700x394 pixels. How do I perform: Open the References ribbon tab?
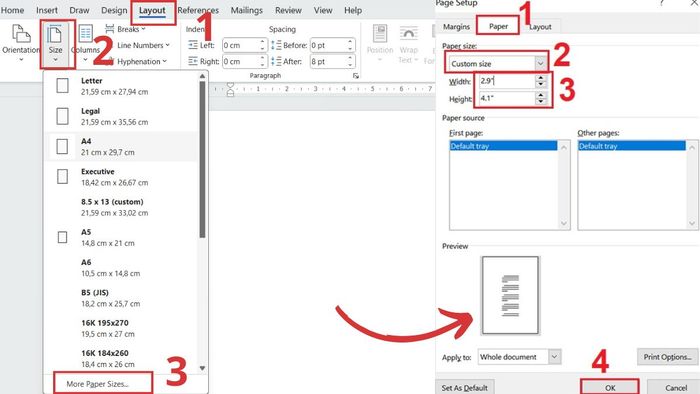(198, 10)
